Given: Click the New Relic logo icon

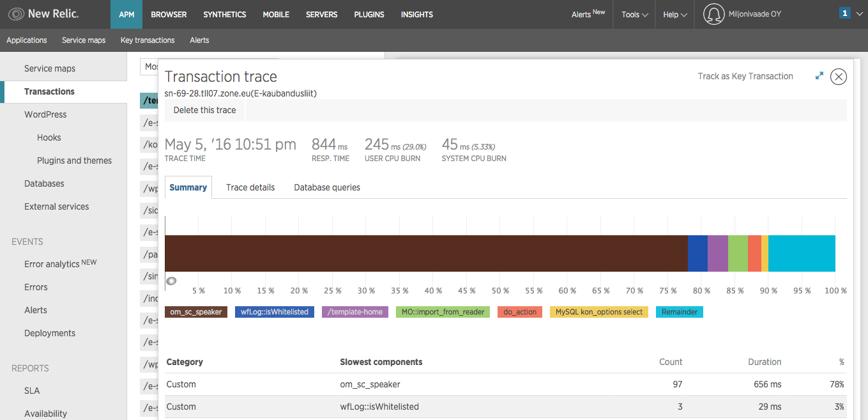Looking at the screenshot, I should tap(16, 13).
